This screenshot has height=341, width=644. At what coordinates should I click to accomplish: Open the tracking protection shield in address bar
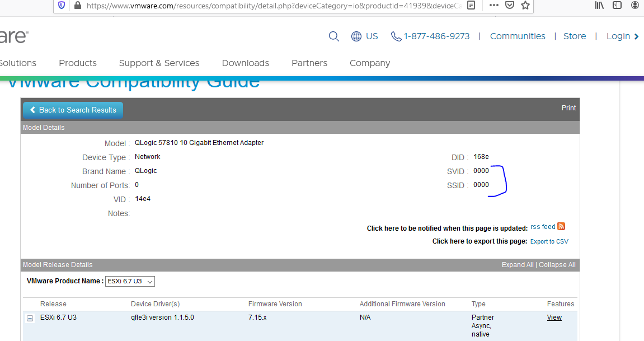point(62,5)
